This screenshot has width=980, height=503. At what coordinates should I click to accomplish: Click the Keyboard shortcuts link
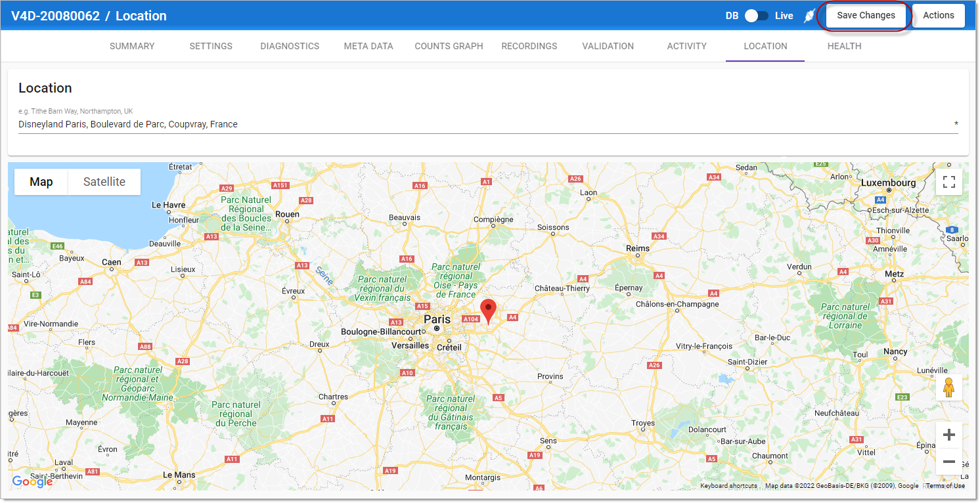pos(728,486)
